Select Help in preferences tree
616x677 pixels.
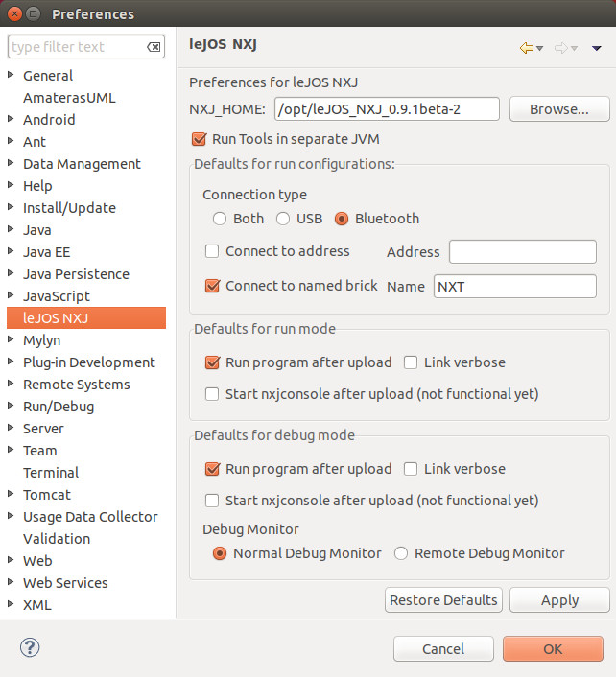click(x=37, y=186)
